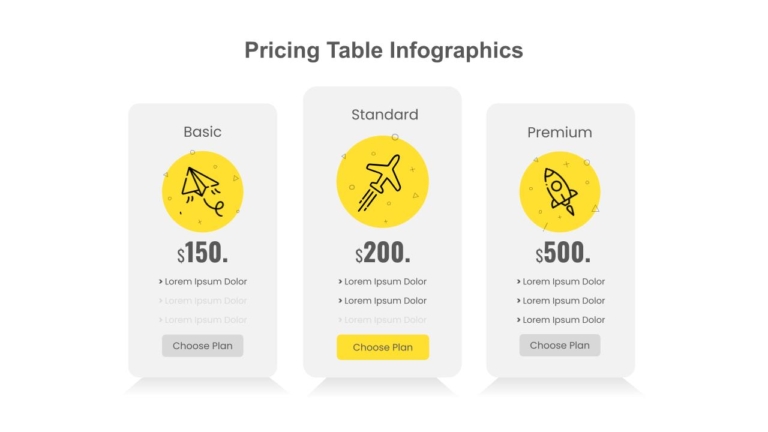Click the yellow Choose Plan button

383,347
